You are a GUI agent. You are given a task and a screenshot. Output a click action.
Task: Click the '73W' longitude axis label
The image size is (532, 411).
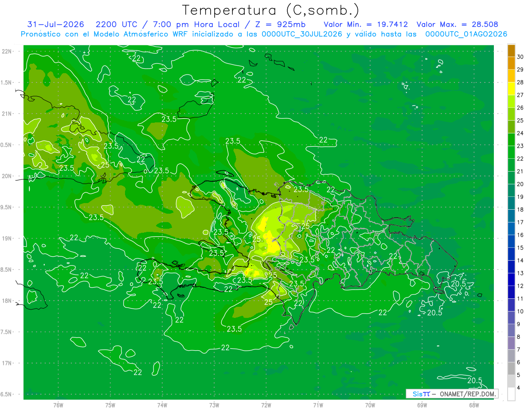pyautogui.click(x=214, y=405)
